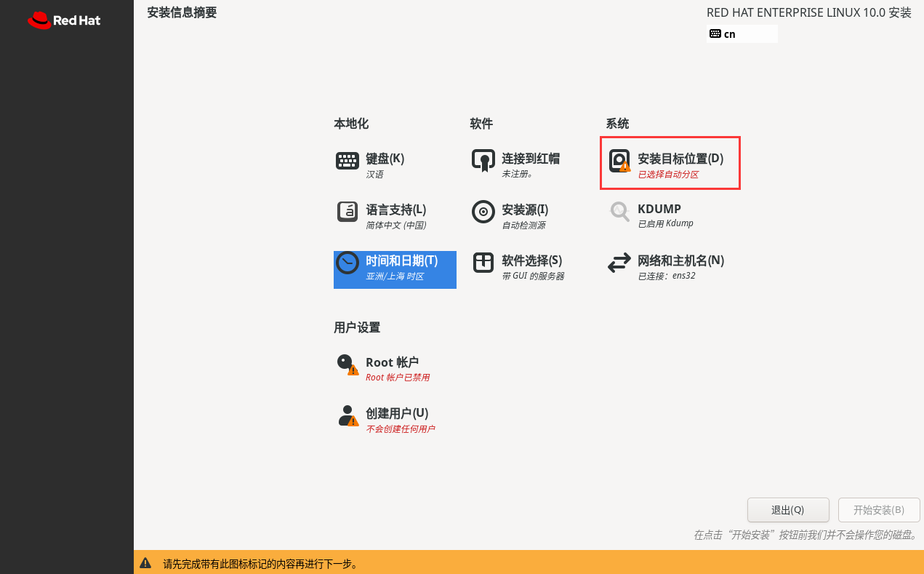Image resolution: width=924 pixels, height=574 pixels.
Task: Click the 本地化 section heading
Action: pyautogui.click(x=351, y=124)
